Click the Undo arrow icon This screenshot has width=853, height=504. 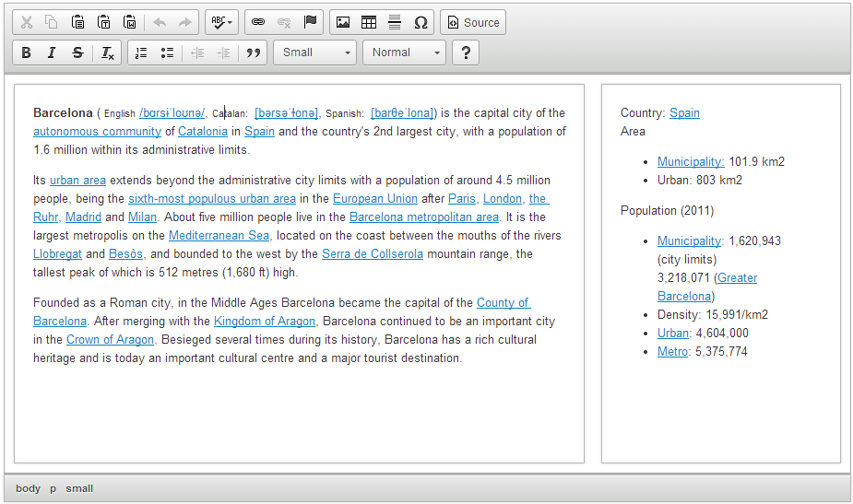(x=160, y=22)
